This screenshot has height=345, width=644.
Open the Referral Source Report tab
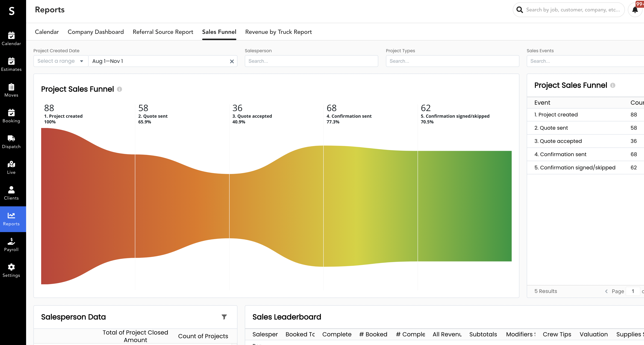point(163,32)
